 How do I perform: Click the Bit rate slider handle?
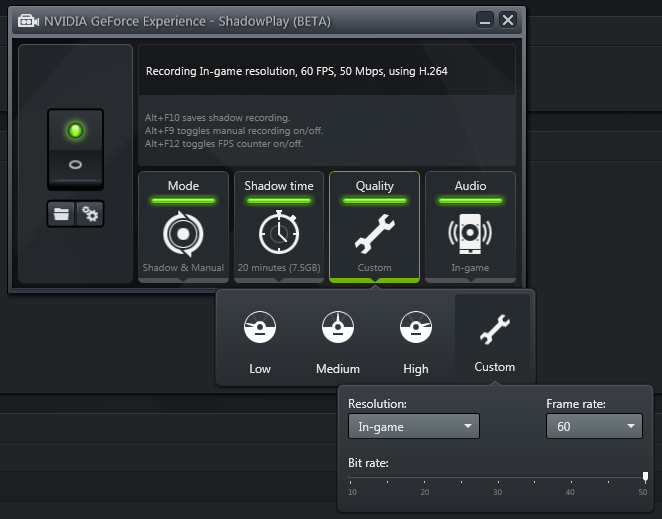coord(645,477)
